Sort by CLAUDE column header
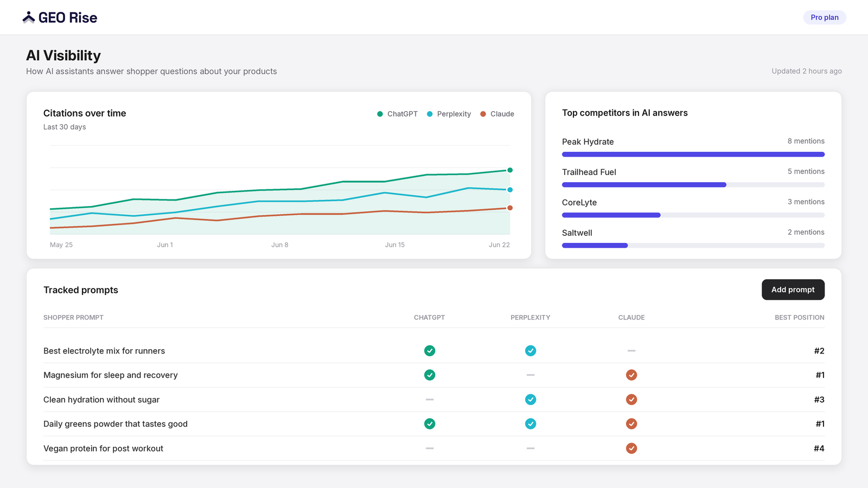The image size is (868, 488). click(631, 318)
